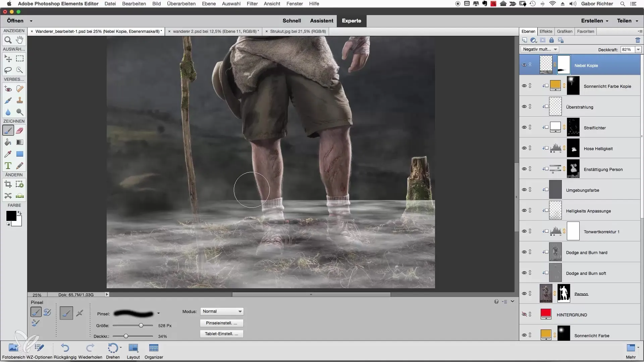Open the Drehen rotate options arrow
The image size is (644, 362).
pyautogui.click(x=120, y=348)
